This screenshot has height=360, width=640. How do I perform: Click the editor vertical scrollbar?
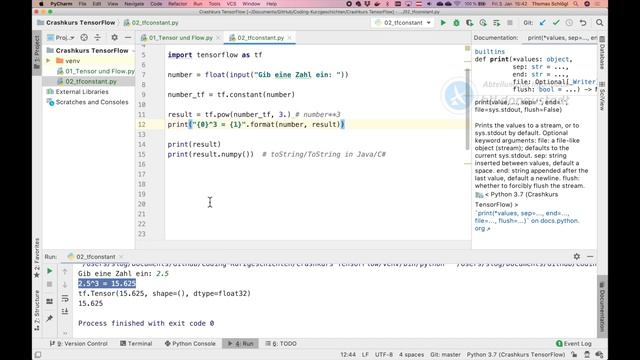(x=467, y=109)
